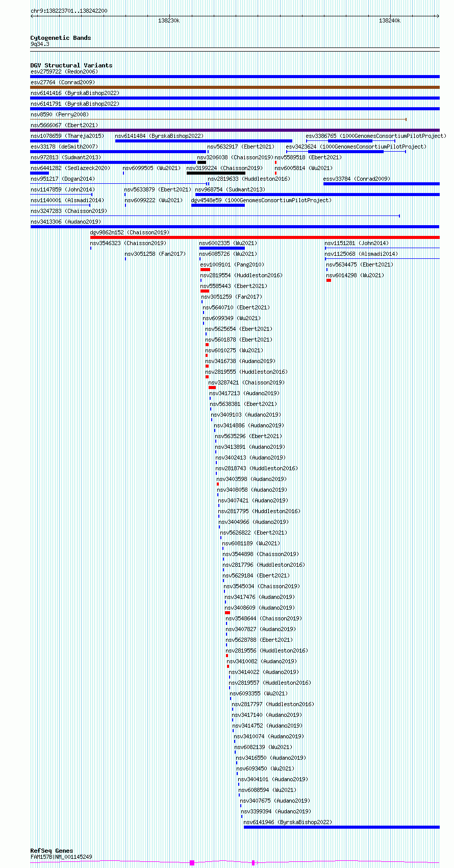Click the 138230k ruler tick label
The height and width of the screenshot is (868, 454).
[169, 20]
